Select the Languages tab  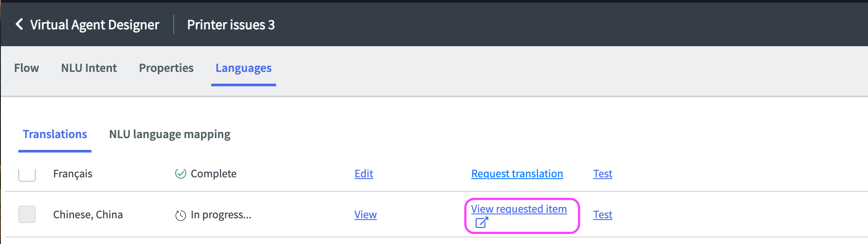(x=243, y=68)
